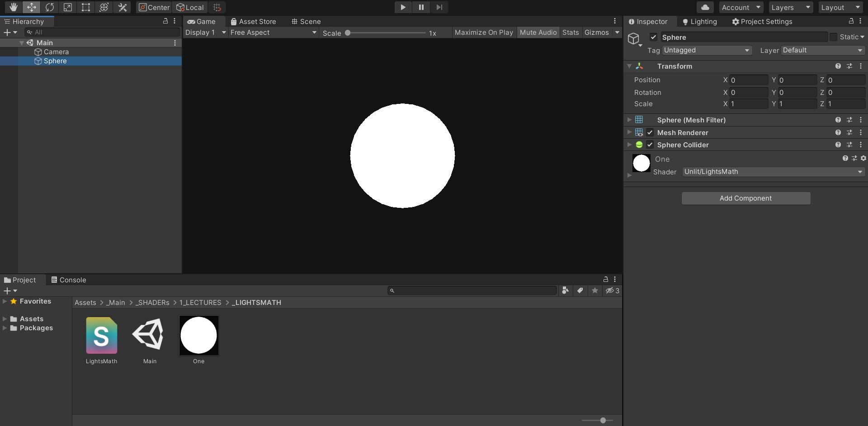Toggle Gizmos in Game view
Viewport: 868px width, 426px height.
point(597,33)
